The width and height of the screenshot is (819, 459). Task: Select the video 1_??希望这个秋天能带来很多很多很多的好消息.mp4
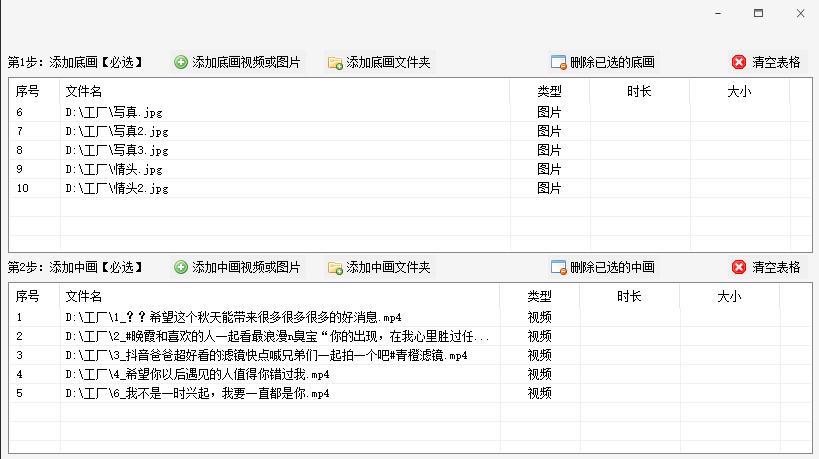(x=410, y=317)
